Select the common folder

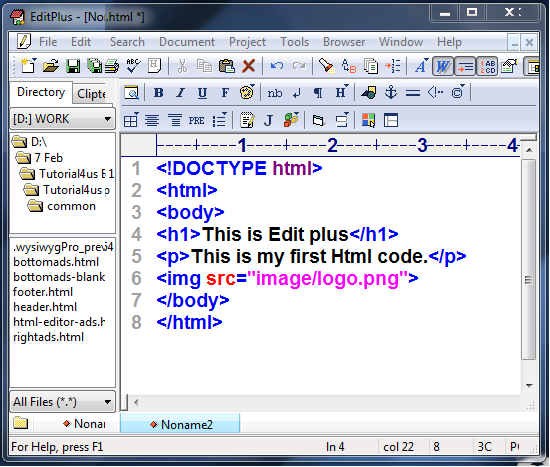62,206
